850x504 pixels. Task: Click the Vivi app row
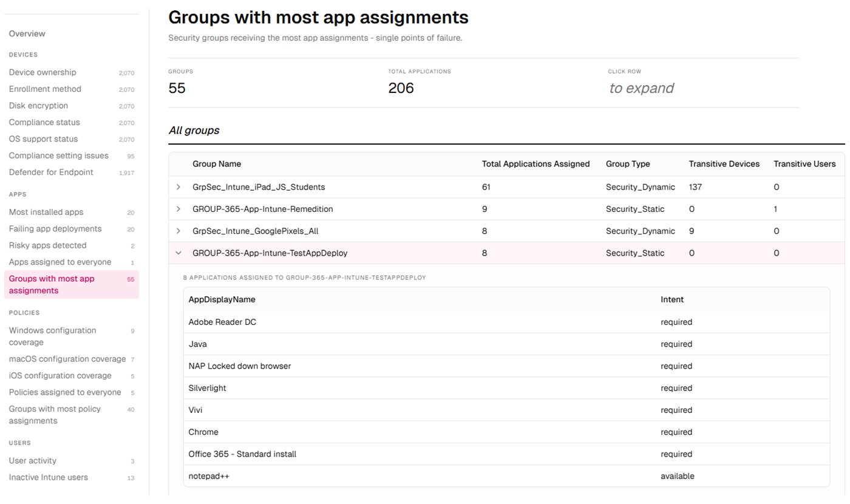(x=506, y=410)
